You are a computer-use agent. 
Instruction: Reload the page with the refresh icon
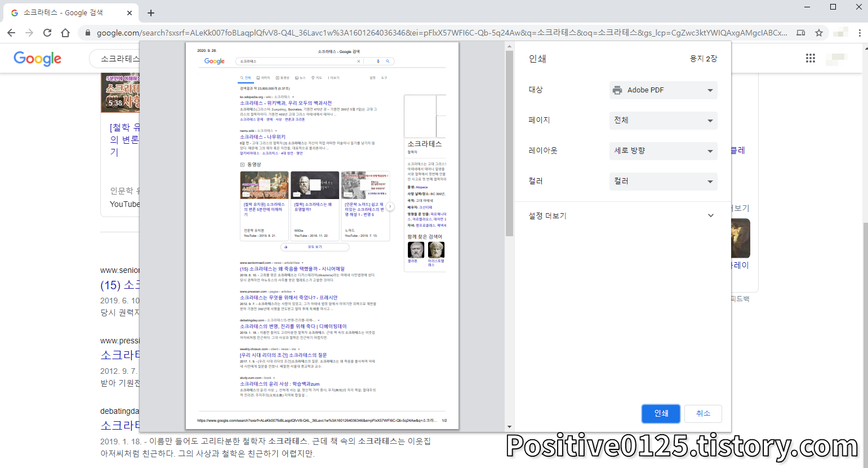coord(47,33)
